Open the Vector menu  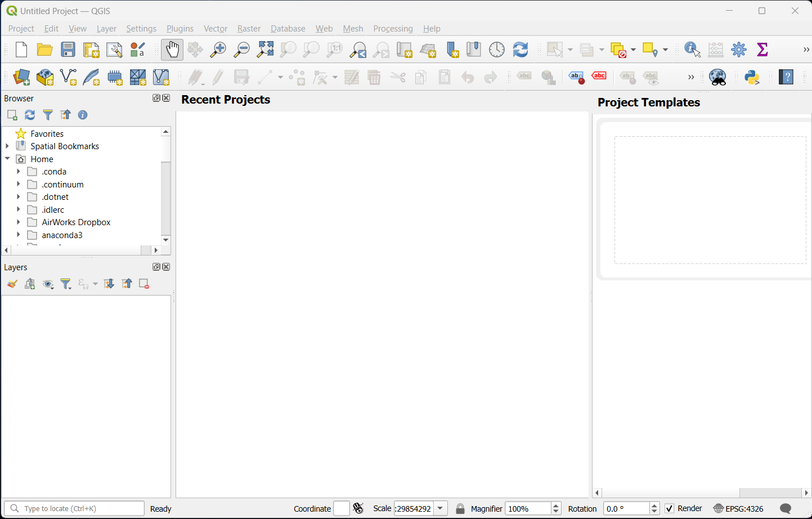pyautogui.click(x=216, y=29)
